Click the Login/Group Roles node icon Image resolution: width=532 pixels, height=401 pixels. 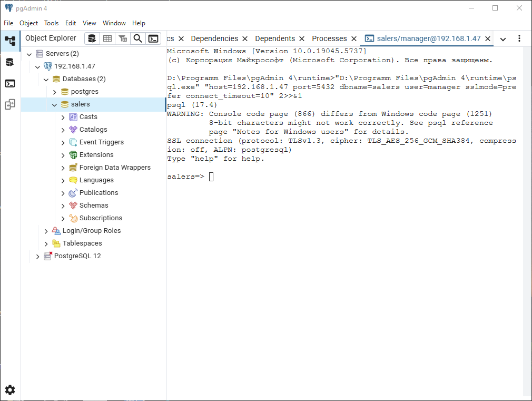(x=56, y=231)
